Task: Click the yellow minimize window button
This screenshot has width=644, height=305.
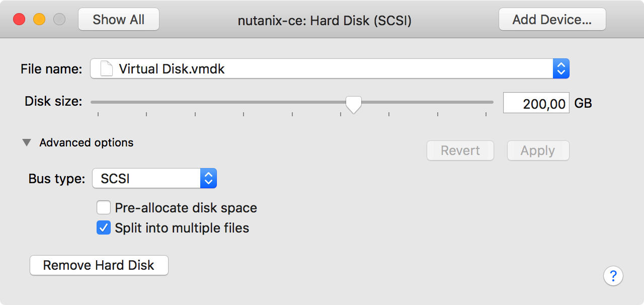Action: pyautogui.click(x=39, y=20)
